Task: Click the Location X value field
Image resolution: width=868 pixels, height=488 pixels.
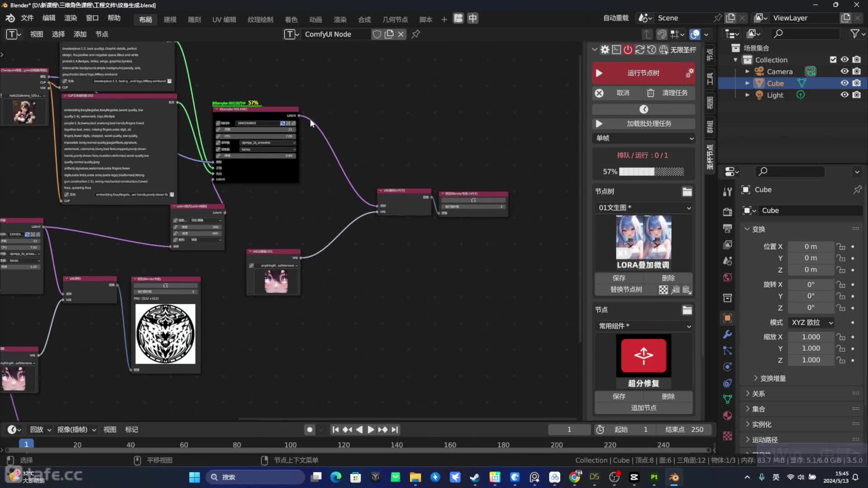Action: coord(811,247)
